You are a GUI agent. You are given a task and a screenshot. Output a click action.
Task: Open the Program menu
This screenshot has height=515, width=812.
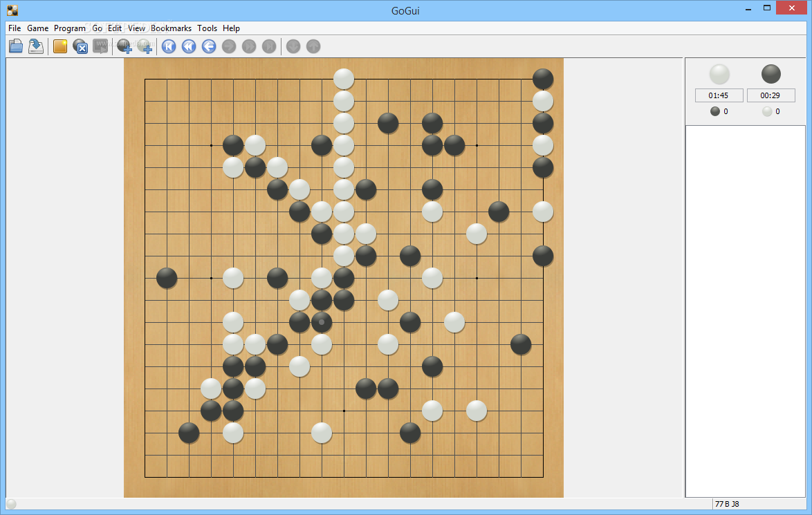[69, 28]
